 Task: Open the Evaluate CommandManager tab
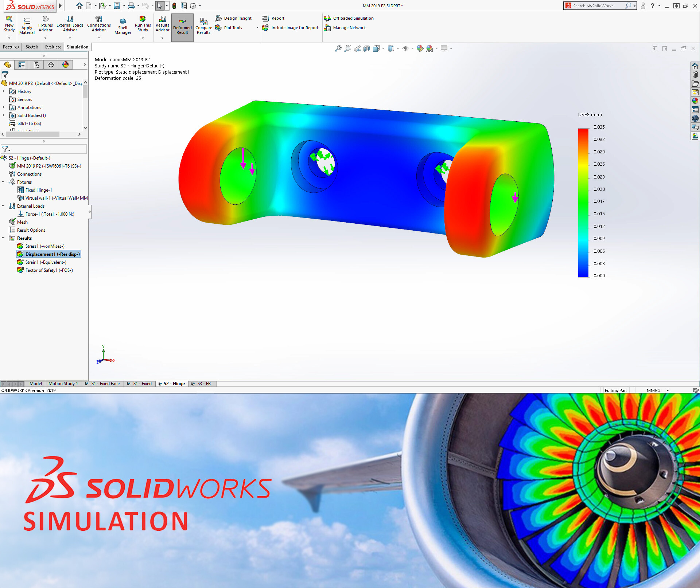click(x=53, y=47)
